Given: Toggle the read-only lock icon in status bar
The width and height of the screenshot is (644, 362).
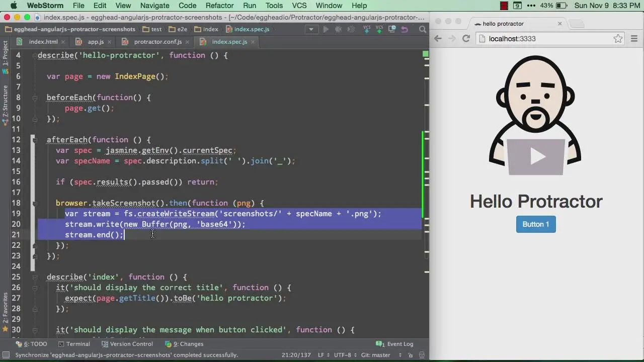Looking at the screenshot, I should tap(411, 355).
